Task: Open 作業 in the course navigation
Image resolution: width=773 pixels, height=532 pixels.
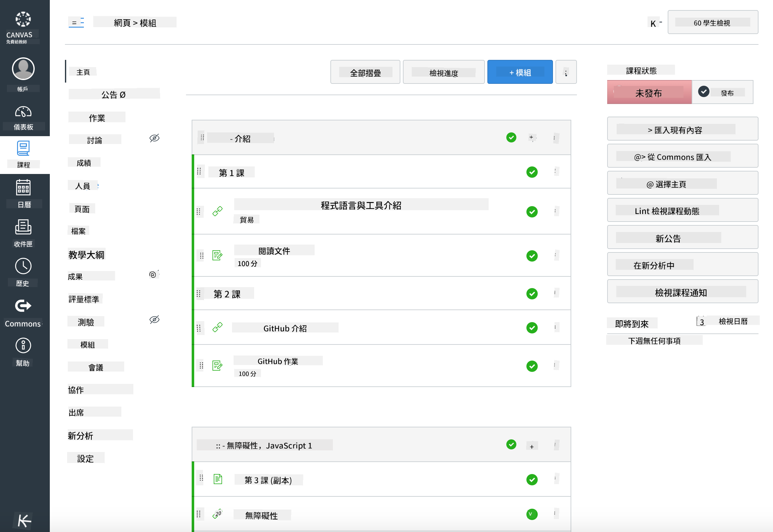Action: point(97,118)
